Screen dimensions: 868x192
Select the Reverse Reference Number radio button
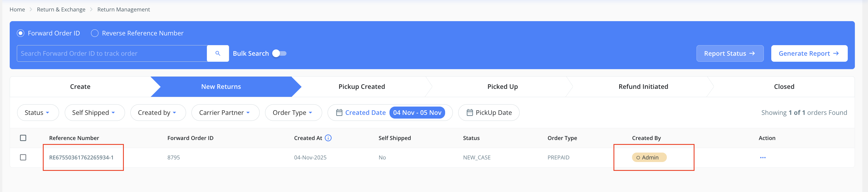(95, 33)
